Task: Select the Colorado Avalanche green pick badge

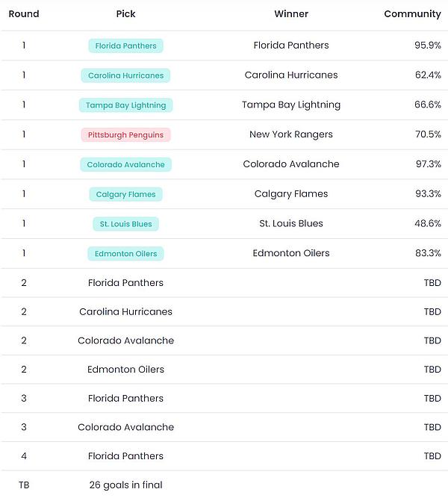Action: (x=125, y=164)
